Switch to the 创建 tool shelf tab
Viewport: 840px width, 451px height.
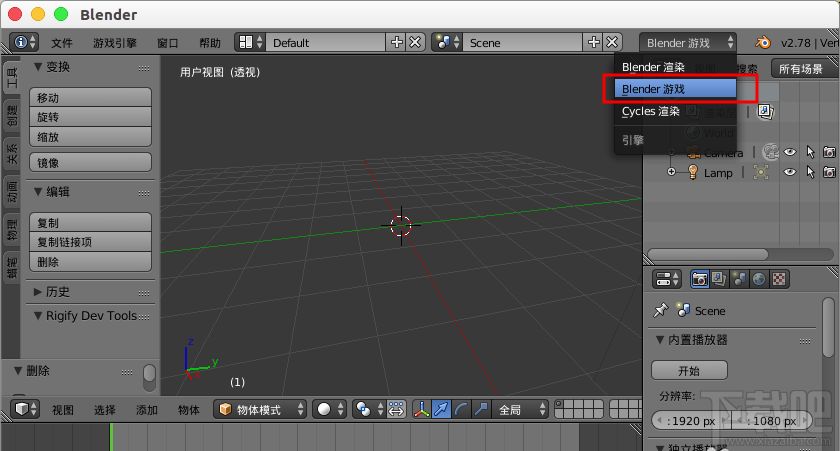point(11,116)
